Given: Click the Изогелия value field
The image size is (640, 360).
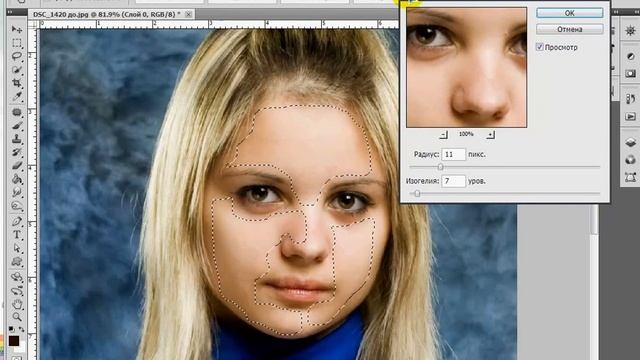Looking at the screenshot, I should click(x=453, y=181).
